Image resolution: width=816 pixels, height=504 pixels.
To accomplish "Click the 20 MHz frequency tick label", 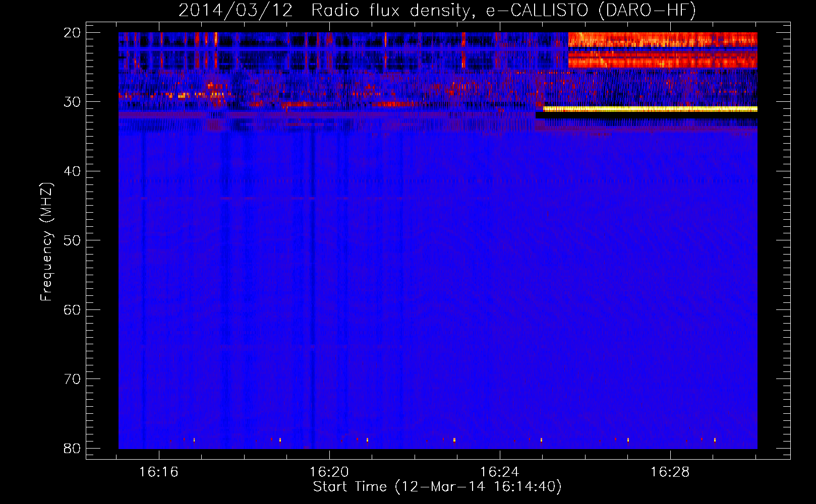I will pyautogui.click(x=72, y=33).
